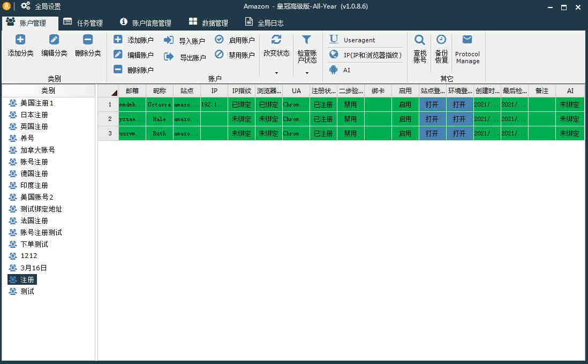Screen dimensions: 588x364
Task: Open the Useragent tool
Action: (x=352, y=40)
